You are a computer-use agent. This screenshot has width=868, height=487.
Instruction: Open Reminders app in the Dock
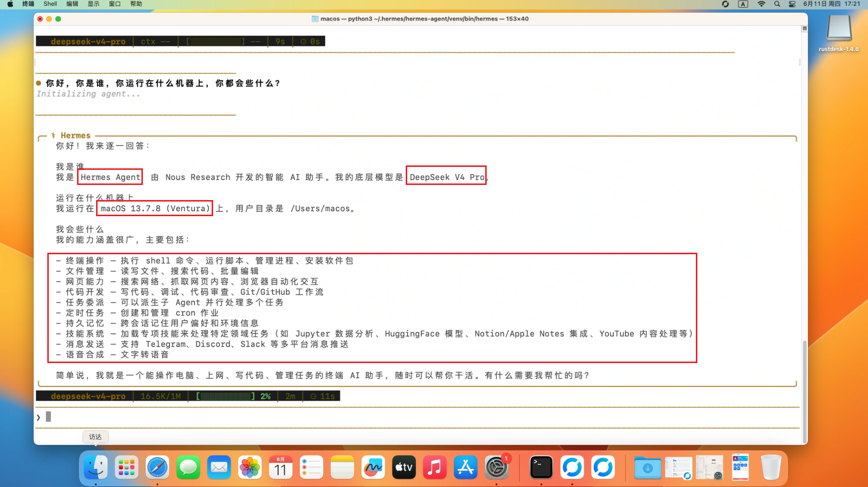point(312,467)
